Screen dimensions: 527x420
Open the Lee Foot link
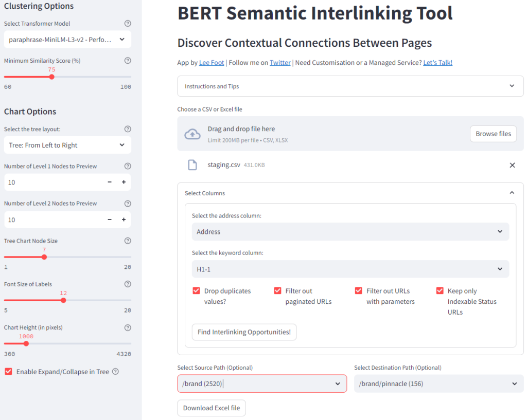click(x=212, y=63)
